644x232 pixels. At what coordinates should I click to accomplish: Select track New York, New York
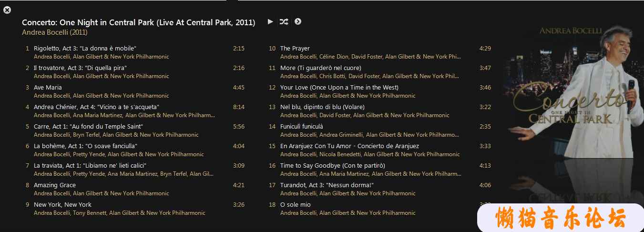(x=62, y=204)
